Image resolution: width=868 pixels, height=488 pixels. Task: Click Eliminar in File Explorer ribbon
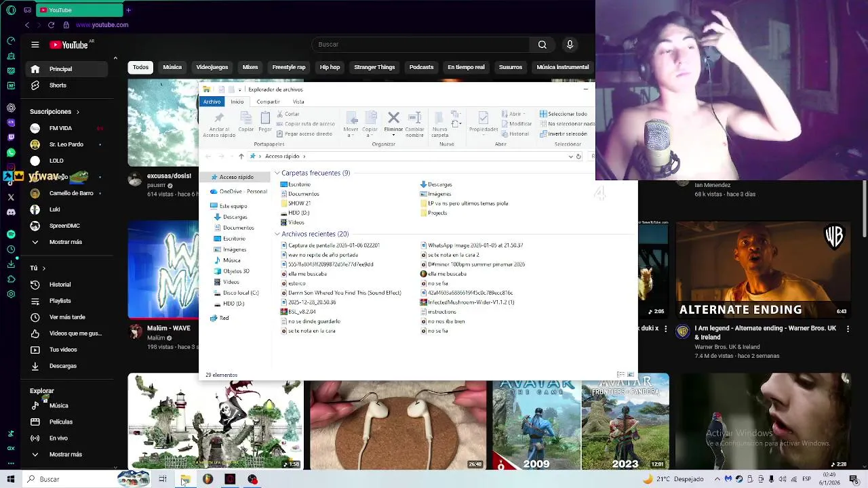click(x=393, y=122)
